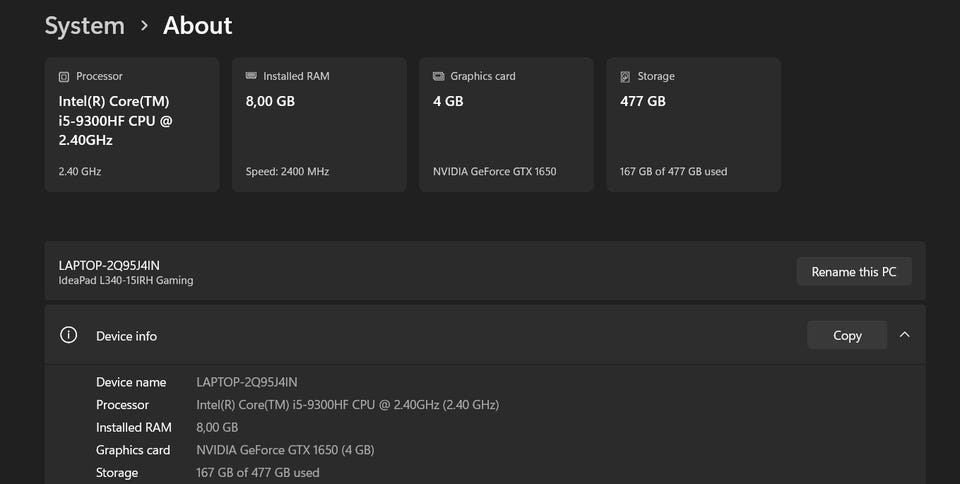960x484 pixels.
Task: Select 'NVIDIA GeForce GTX 1650' in card
Action: coord(495,172)
